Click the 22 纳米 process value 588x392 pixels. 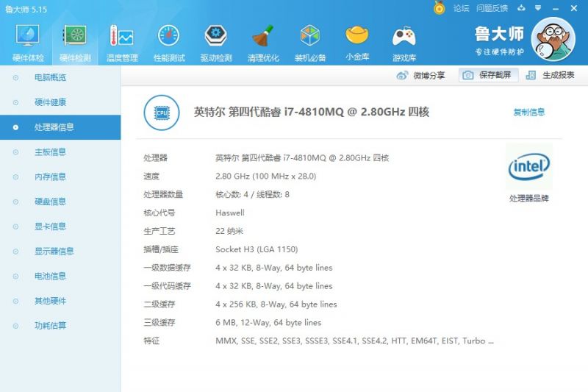pyautogui.click(x=229, y=231)
